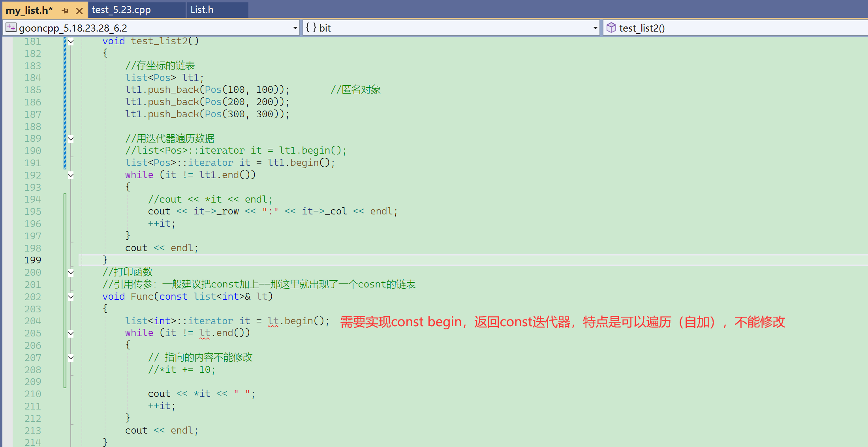The height and width of the screenshot is (447, 868).
Task: Collapse the comment block at line 189
Action: (x=71, y=139)
